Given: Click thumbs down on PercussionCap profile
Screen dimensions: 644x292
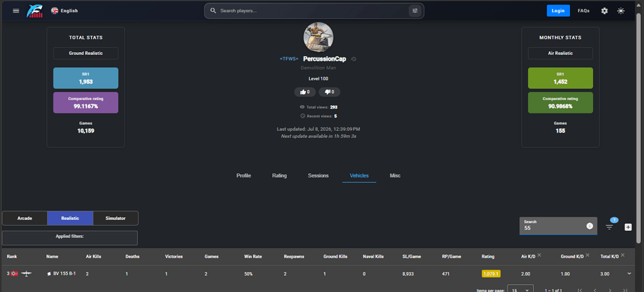Looking at the screenshot, I should click(x=329, y=92).
